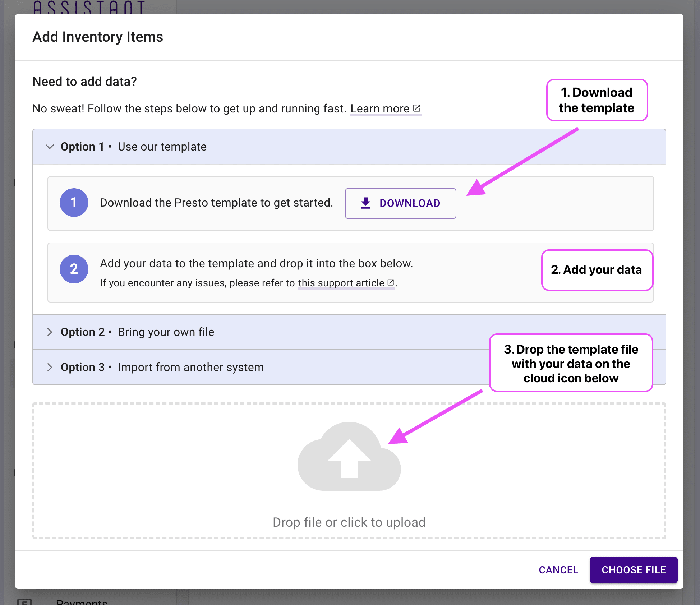Image resolution: width=700 pixels, height=605 pixels.
Task: Open the Learn more link
Action: pos(380,108)
